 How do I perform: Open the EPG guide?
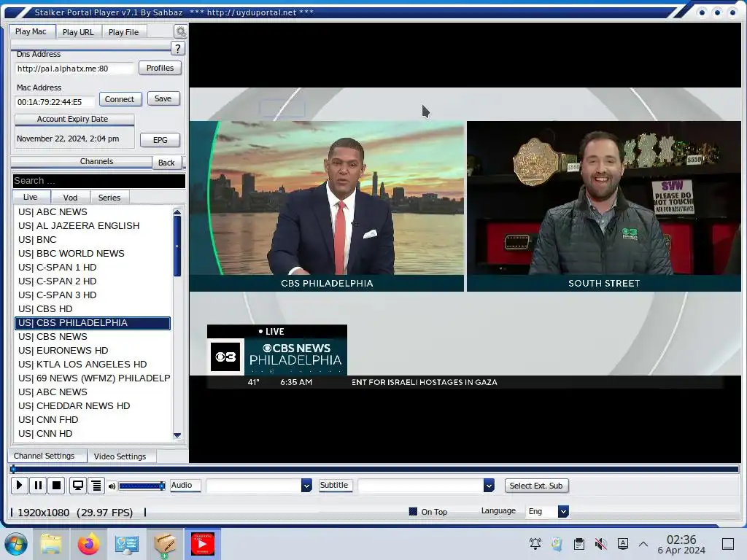pos(160,140)
